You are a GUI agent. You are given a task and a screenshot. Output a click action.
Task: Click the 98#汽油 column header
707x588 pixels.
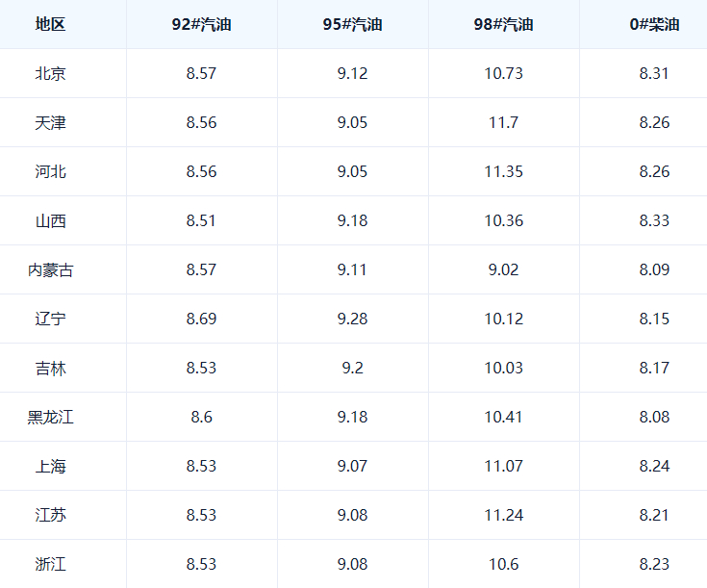503,24
